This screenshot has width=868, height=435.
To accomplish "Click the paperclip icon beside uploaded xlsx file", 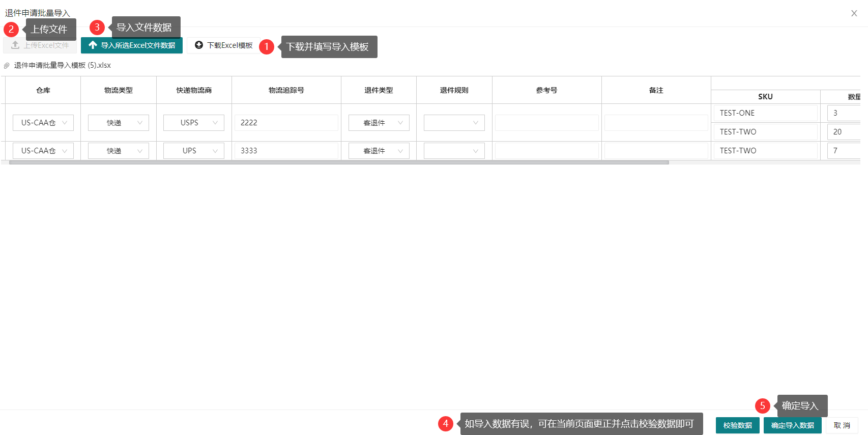I will (x=7, y=66).
